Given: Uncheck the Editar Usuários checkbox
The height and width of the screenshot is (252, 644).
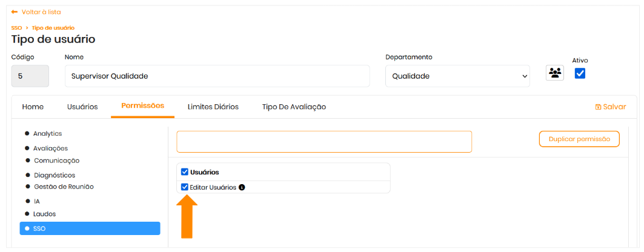Looking at the screenshot, I should click(185, 187).
